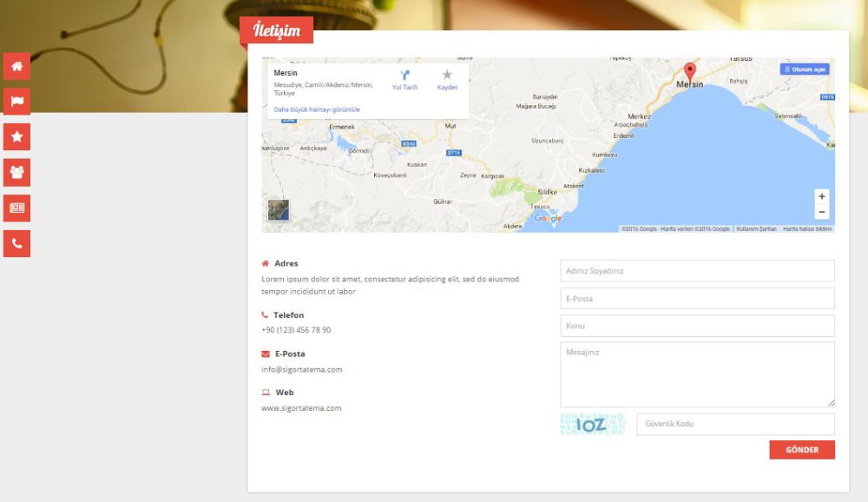Click the Web heading

point(285,393)
